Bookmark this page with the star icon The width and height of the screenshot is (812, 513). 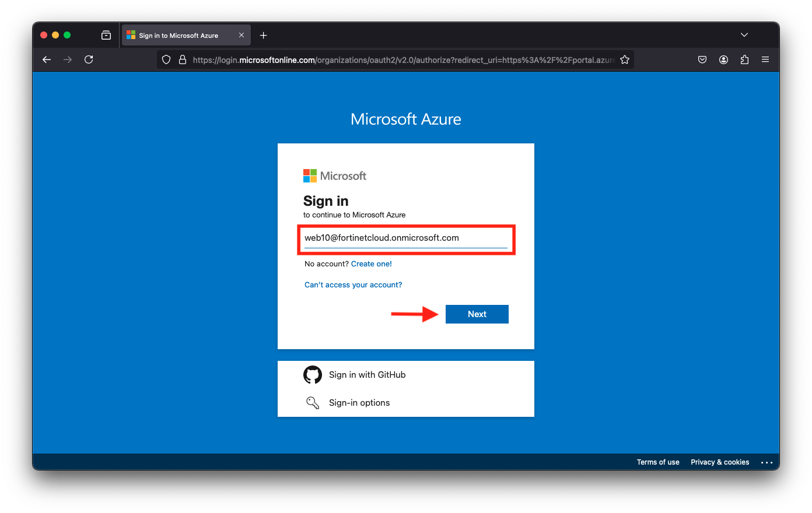click(x=625, y=59)
